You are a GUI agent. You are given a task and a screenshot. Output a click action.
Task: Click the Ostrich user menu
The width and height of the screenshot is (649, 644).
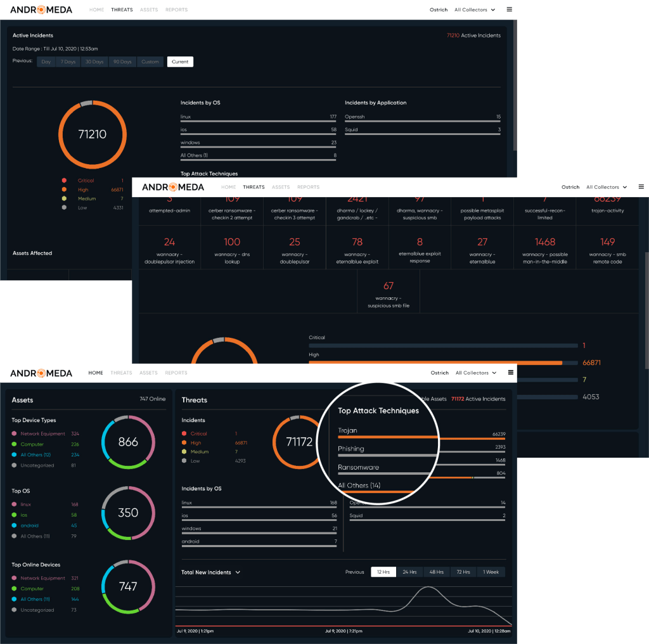439,10
